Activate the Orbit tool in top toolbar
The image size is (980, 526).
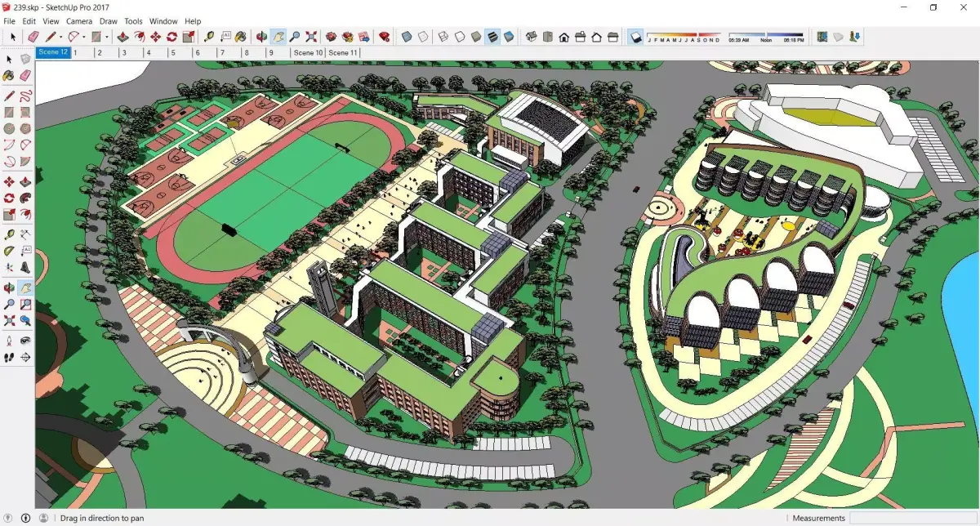(261, 37)
